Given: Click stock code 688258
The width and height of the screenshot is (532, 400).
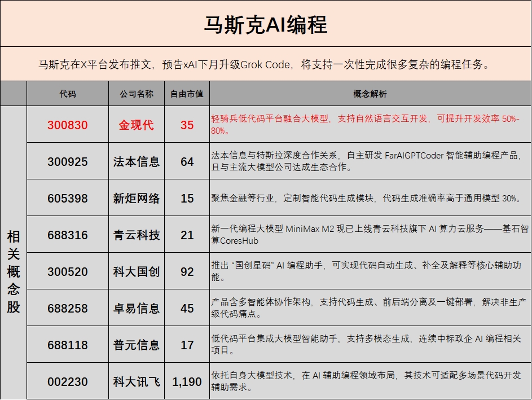Looking at the screenshot, I should coord(68,308).
